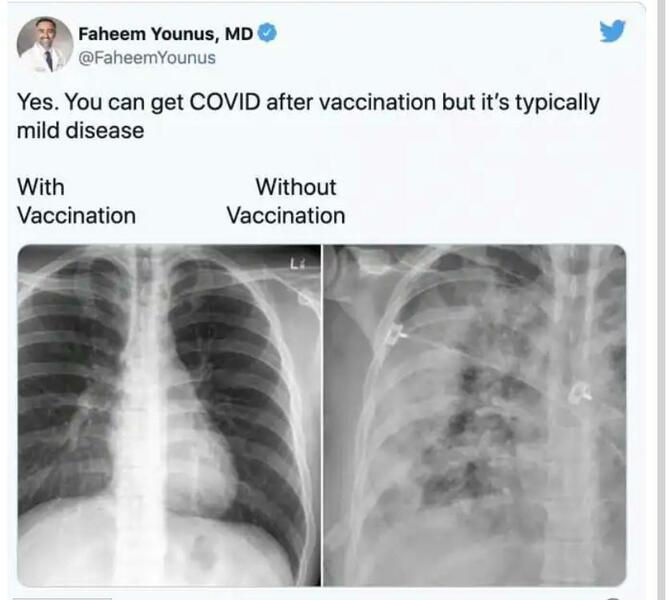Open the right unvaccinated chest X-ray
Image resolution: width=671 pixels, height=600 pixels.
[475, 415]
